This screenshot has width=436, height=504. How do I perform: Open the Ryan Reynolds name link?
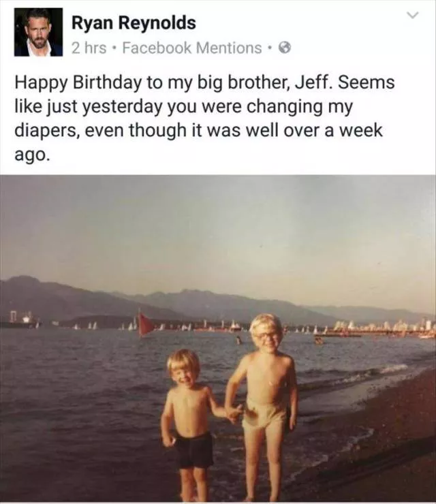pos(134,23)
